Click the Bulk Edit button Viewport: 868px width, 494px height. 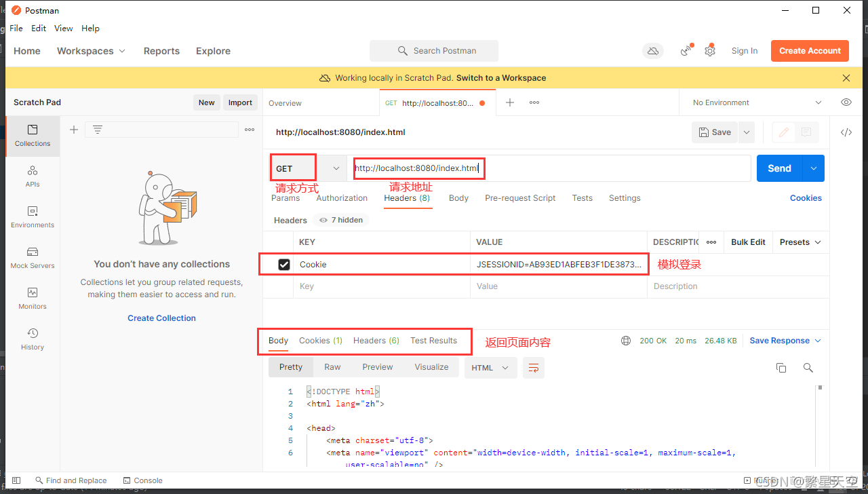coord(748,242)
